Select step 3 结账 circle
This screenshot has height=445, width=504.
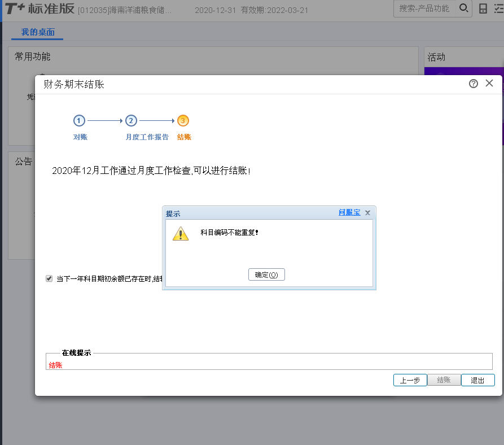(x=183, y=121)
